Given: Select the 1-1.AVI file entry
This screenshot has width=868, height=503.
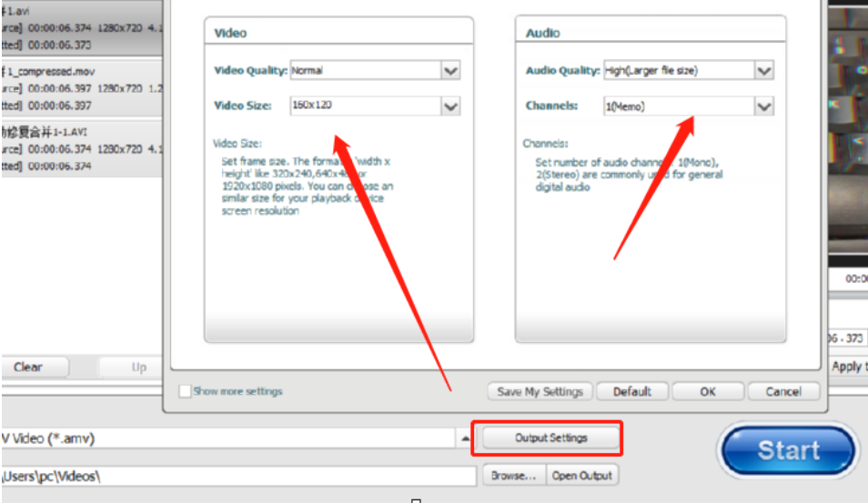Looking at the screenshot, I should (x=81, y=149).
